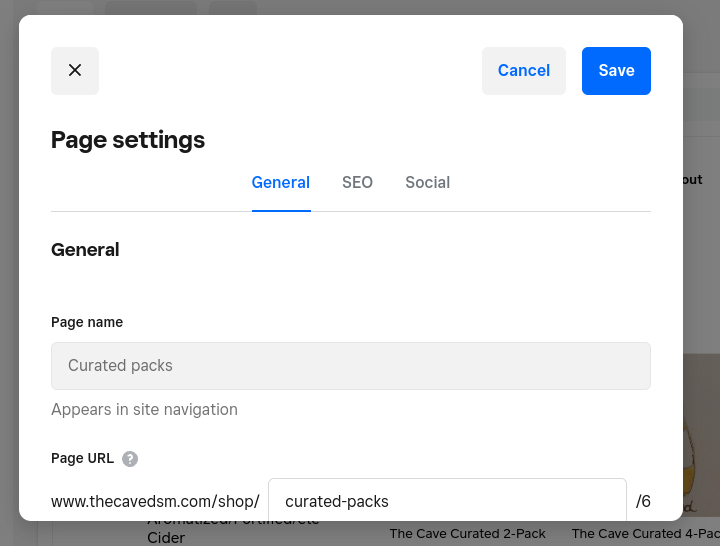Click the General section heading
The width and height of the screenshot is (720, 546).
pyautogui.click(x=85, y=250)
